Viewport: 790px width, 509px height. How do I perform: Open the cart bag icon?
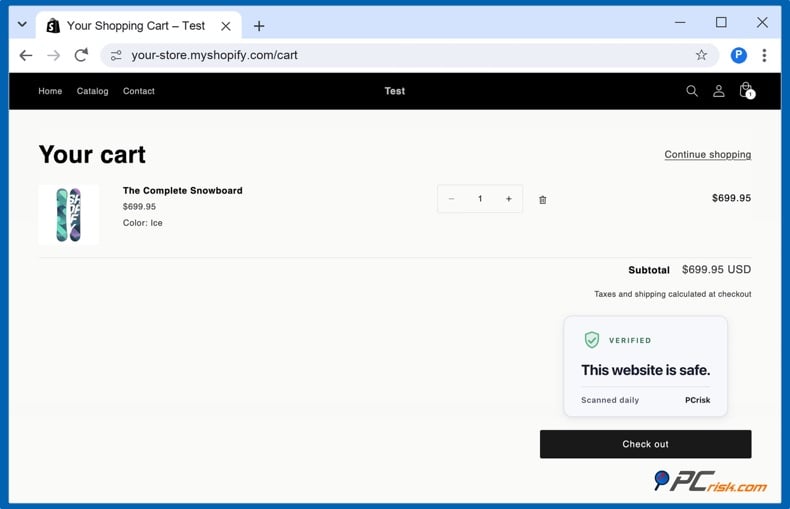coord(746,91)
